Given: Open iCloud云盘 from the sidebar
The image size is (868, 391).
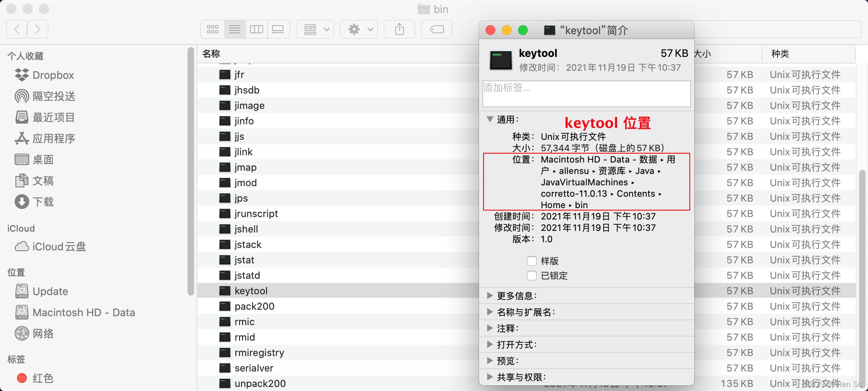Looking at the screenshot, I should (x=58, y=246).
